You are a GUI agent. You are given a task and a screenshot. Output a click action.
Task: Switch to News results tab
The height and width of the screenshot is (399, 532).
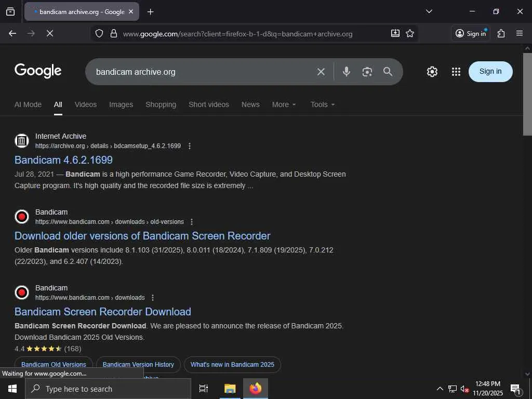250,104
